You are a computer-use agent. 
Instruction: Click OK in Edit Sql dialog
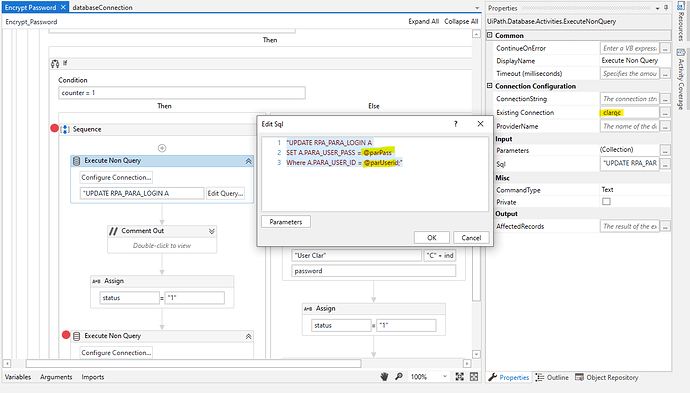[432, 238]
